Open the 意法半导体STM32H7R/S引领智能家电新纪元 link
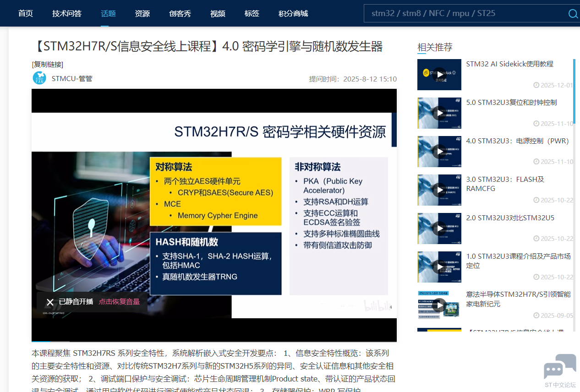 pyautogui.click(x=519, y=299)
